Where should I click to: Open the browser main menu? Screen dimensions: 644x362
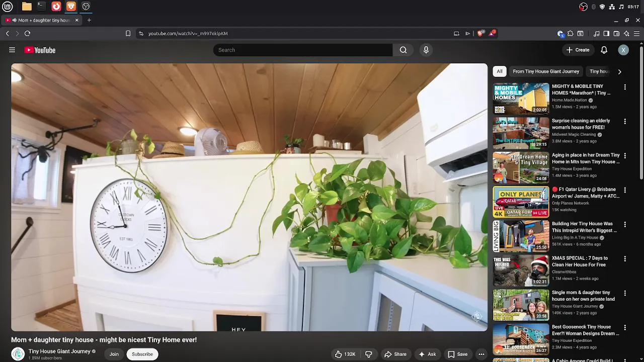tap(636, 34)
